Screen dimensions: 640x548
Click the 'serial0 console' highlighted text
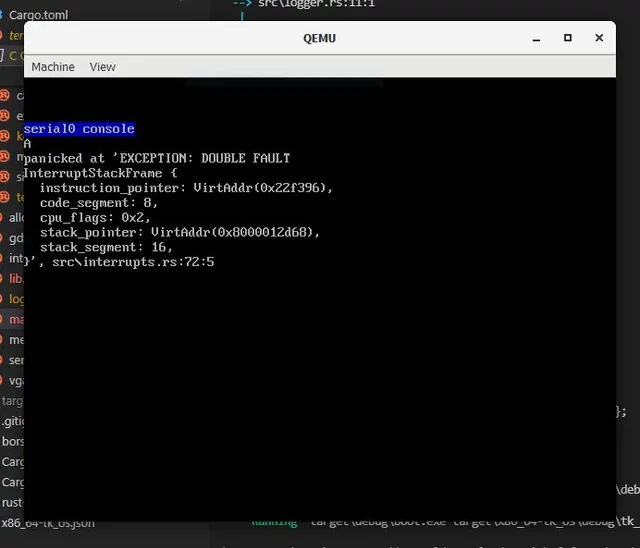pos(79,129)
